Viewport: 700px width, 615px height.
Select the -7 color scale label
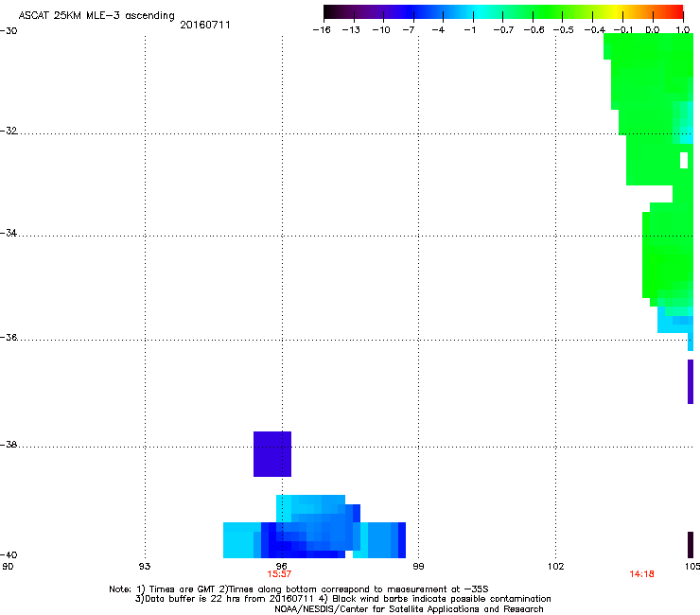tap(409, 30)
